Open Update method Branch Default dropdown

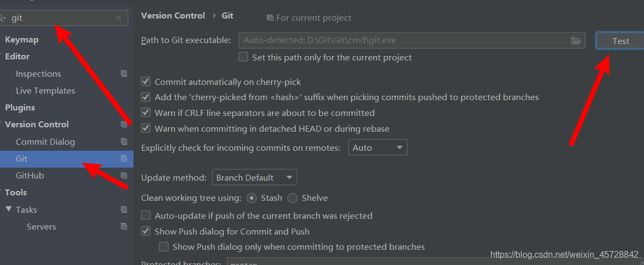[254, 177]
